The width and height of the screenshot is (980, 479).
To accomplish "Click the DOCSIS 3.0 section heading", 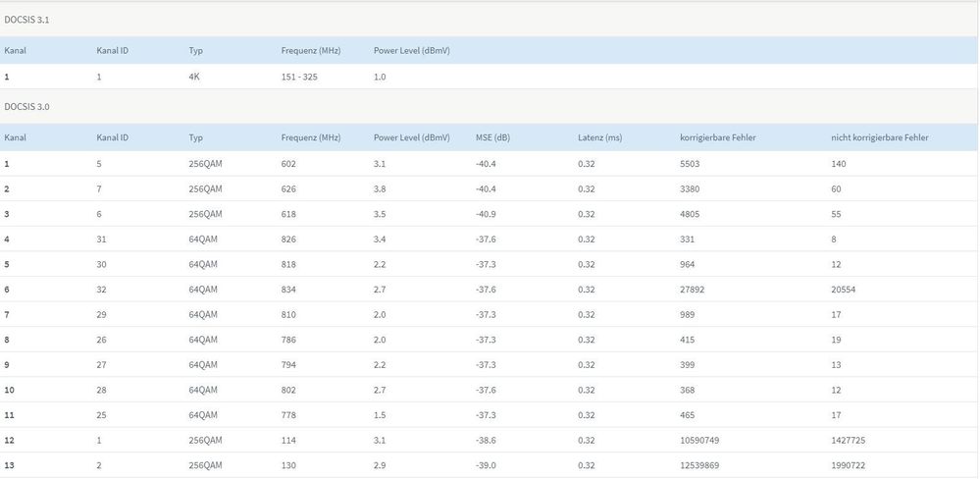I will [26, 106].
